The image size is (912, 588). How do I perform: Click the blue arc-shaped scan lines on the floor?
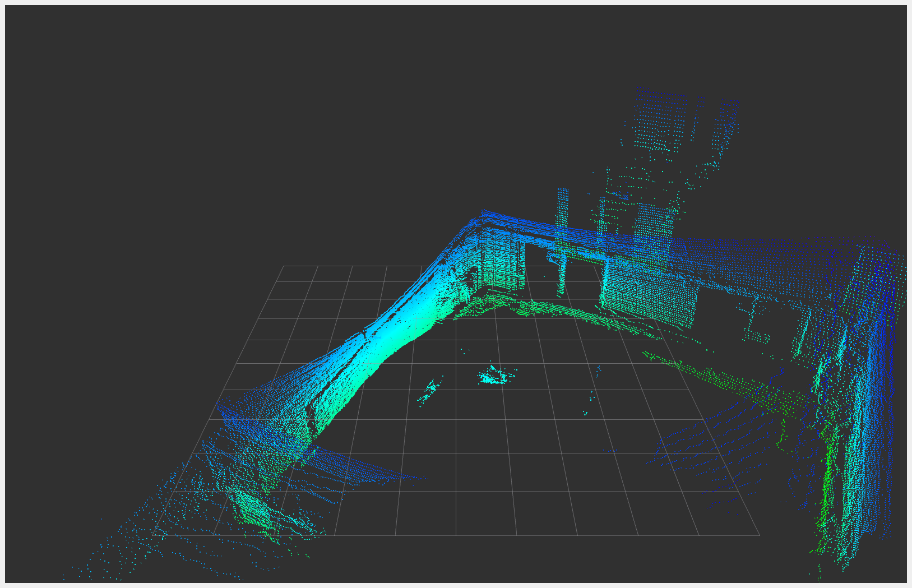(x=706, y=448)
